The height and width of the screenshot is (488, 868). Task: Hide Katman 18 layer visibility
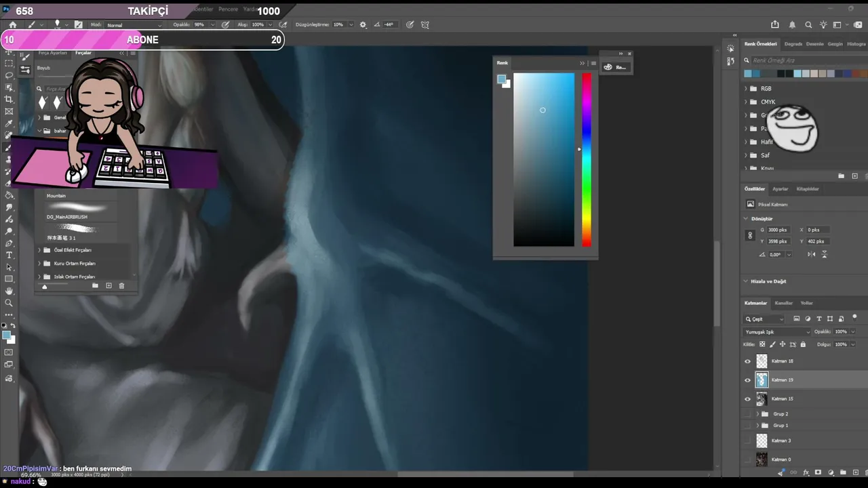tap(748, 361)
